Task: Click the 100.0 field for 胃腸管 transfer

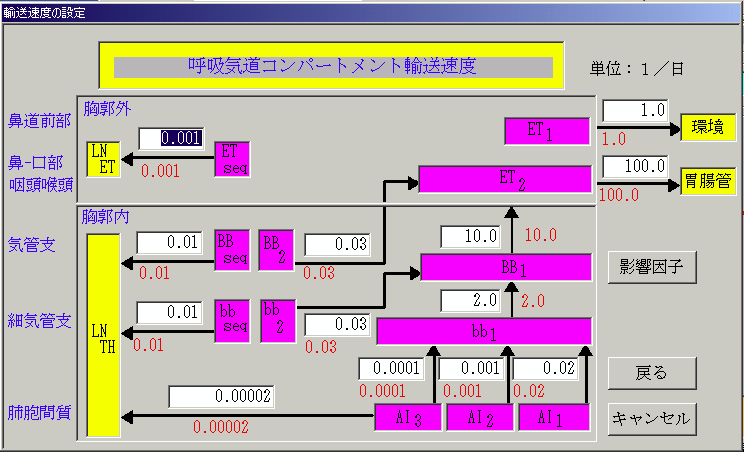Action: pos(636,165)
